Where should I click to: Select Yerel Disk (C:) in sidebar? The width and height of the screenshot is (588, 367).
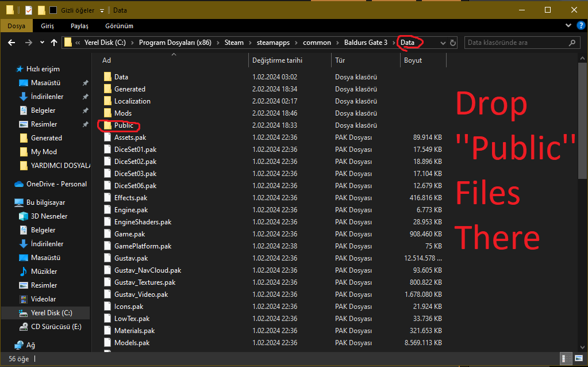51,313
